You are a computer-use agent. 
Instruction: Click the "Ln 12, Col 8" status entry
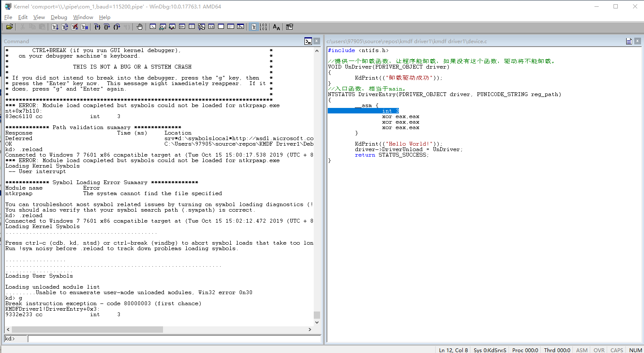(453, 350)
